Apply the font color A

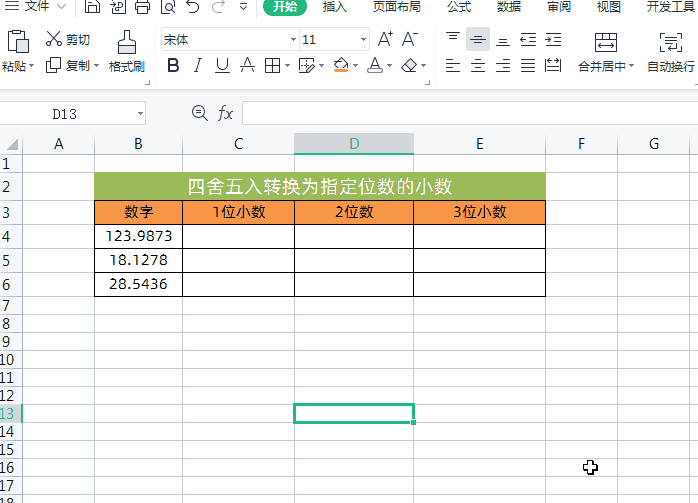(x=375, y=65)
